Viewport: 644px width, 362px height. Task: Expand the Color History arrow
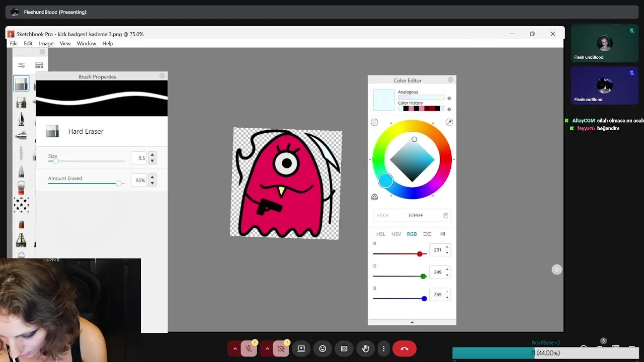[x=449, y=109]
